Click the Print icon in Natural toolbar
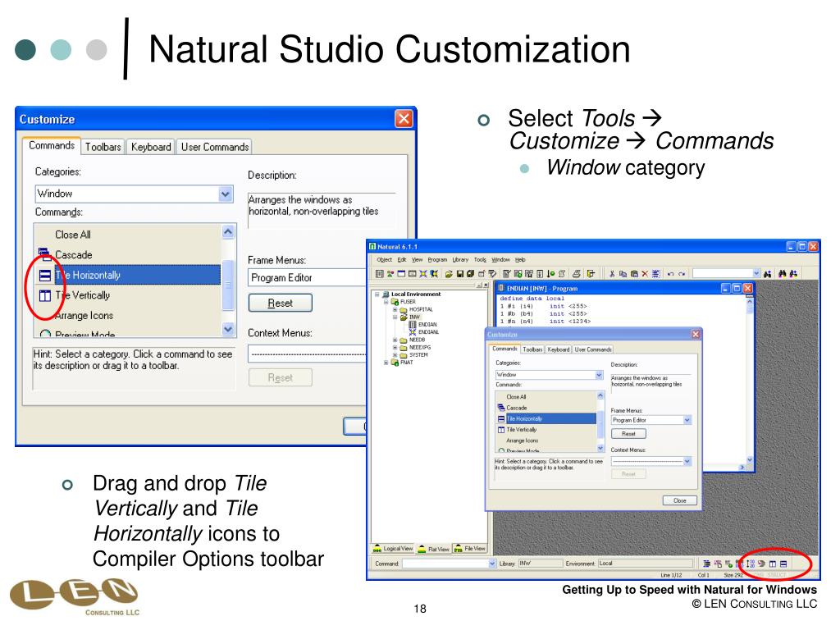This screenshot has width=840, height=630. tap(577, 274)
